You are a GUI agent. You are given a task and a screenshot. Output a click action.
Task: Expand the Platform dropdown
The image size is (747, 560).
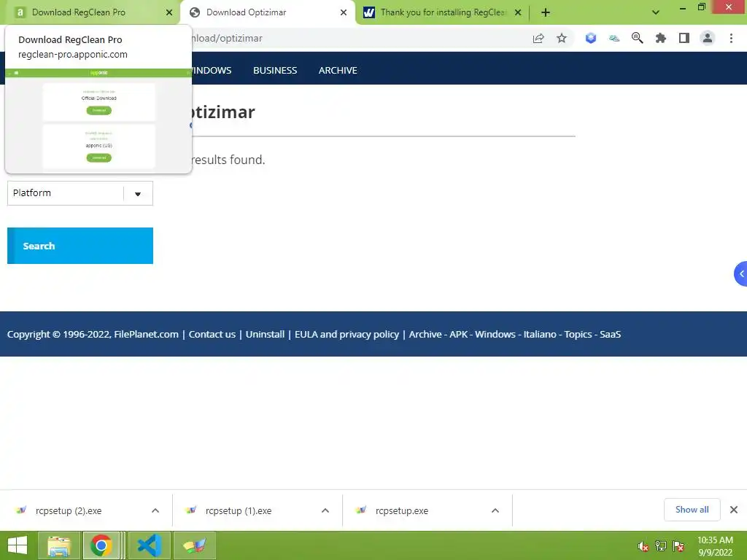tap(80, 192)
